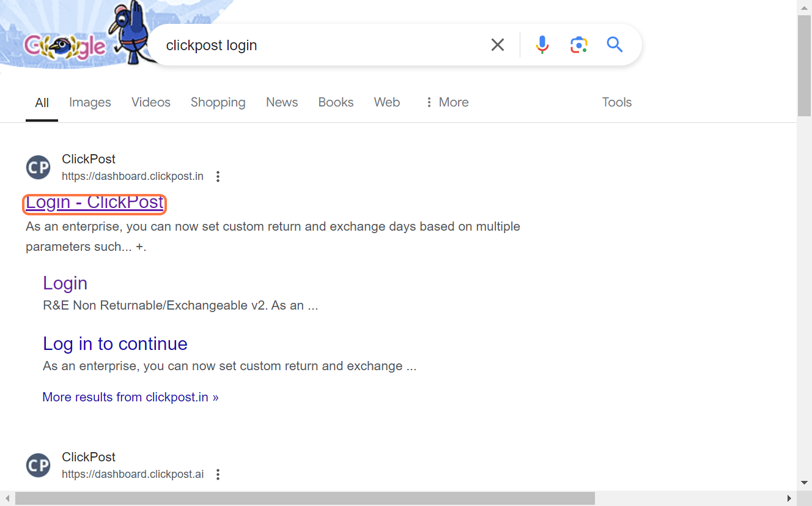
Task: Click the second ClickPost CP favicon
Action: (x=39, y=466)
